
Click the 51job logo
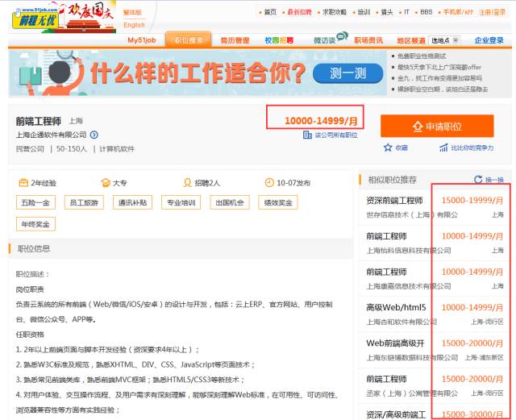[x=35, y=19]
